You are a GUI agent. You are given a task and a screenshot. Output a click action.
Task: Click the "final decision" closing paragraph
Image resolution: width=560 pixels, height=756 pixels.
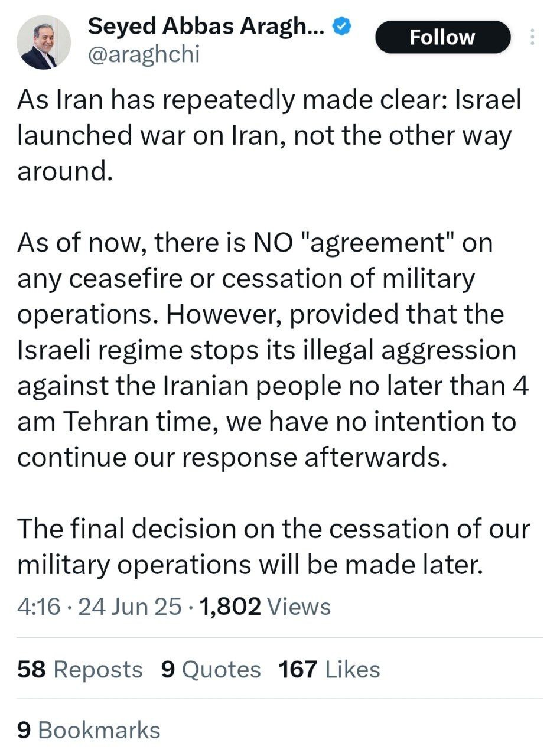click(x=272, y=546)
